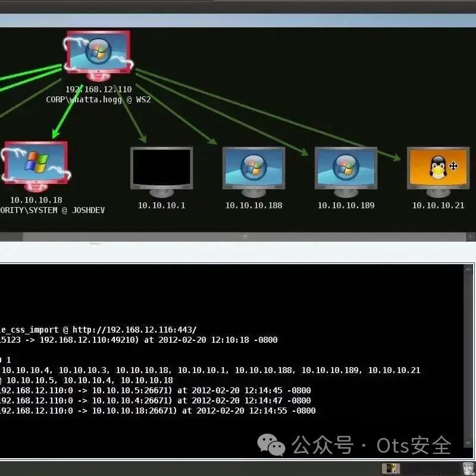Viewport: 476px width, 476px height.
Task: Select the Windows host 10.10.10.189 icon
Action: (346, 172)
